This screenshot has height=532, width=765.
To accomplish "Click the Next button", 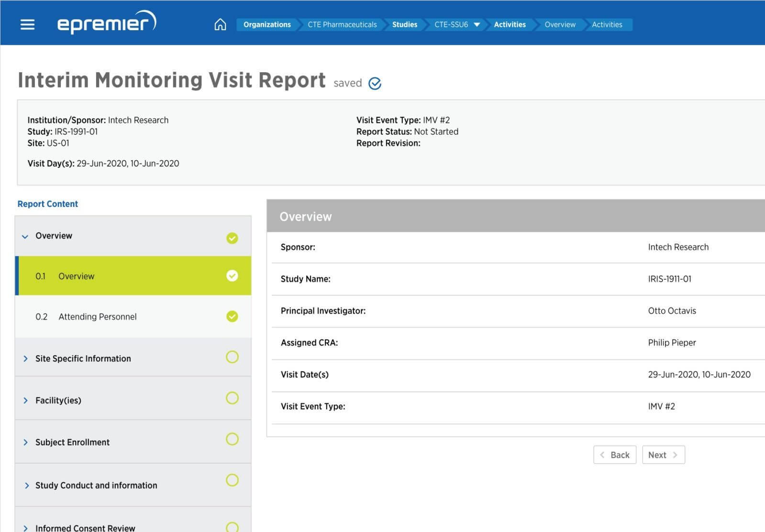I will coord(663,455).
